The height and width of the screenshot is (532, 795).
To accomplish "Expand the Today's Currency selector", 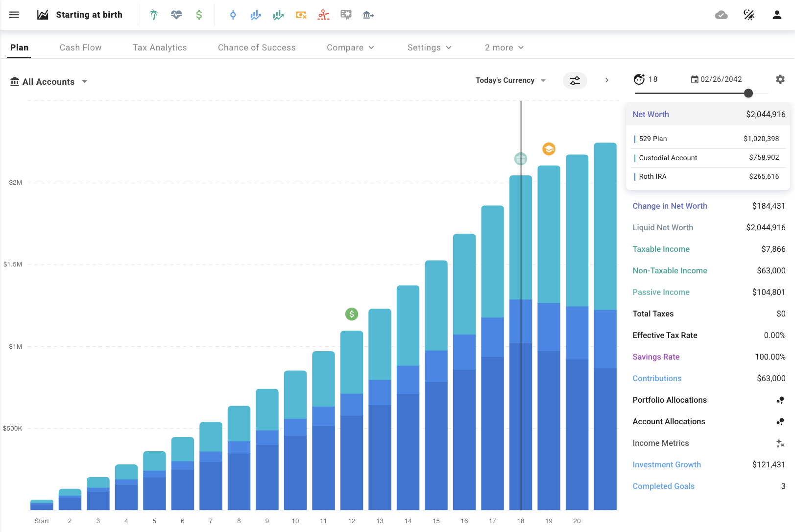I will point(510,80).
